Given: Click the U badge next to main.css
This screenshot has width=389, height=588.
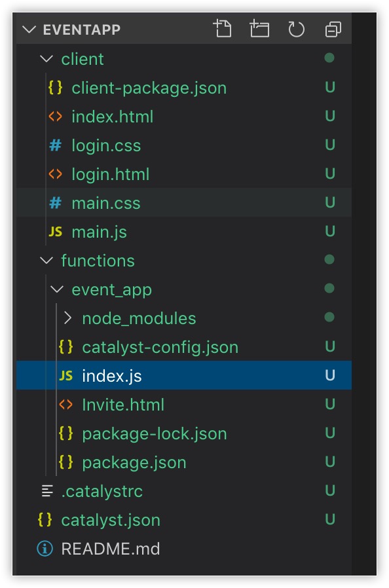Looking at the screenshot, I should pos(331,203).
